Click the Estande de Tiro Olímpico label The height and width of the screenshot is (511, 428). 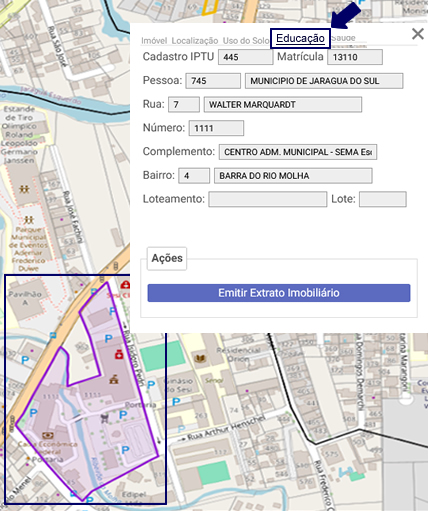point(19,135)
